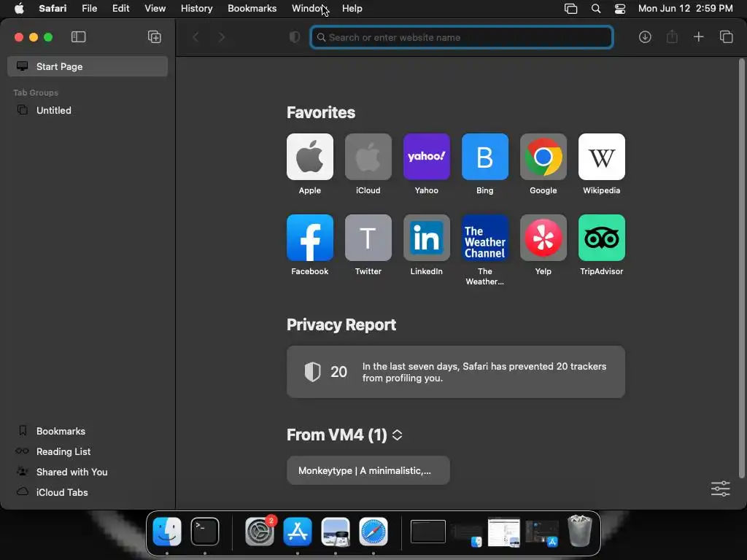The height and width of the screenshot is (560, 747).
Task: Open the Apple favorite
Action: pos(309,157)
